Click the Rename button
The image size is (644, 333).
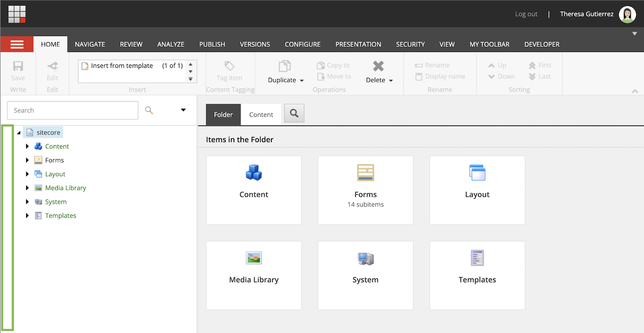[432, 65]
